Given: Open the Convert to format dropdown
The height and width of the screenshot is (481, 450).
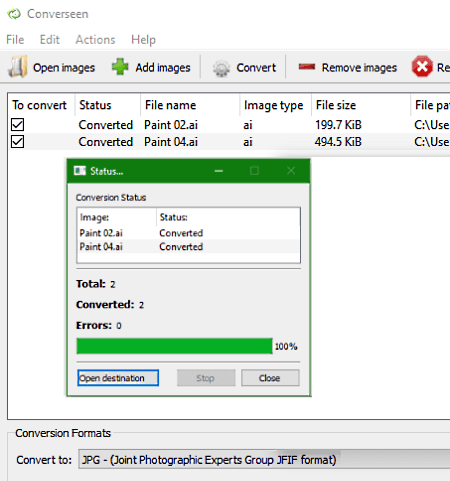Looking at the screenshot, I should [264, 459].
